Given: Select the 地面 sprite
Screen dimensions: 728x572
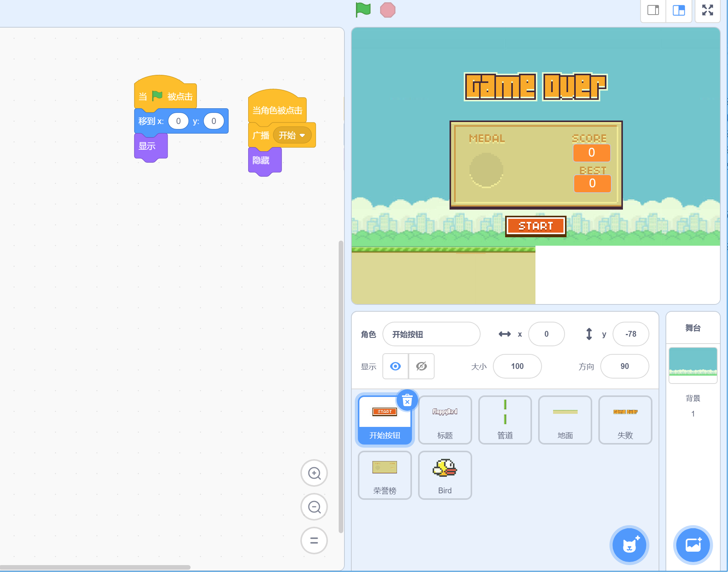Looking at the screenshot, I should [x=565, y=420].
